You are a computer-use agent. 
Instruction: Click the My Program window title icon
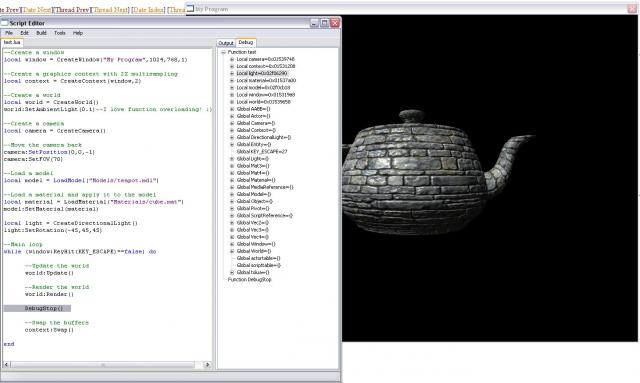pos(190,9)
